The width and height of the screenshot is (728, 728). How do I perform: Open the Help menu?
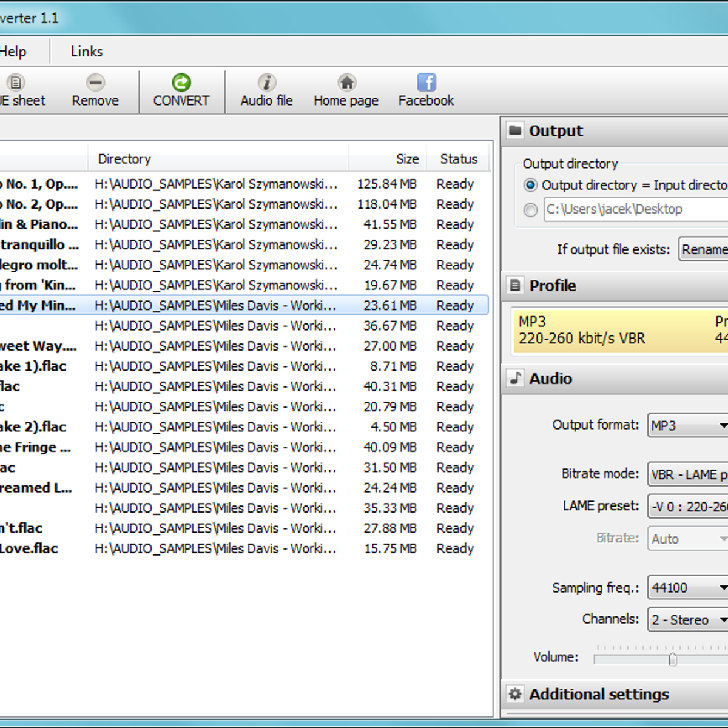(12, 51)
